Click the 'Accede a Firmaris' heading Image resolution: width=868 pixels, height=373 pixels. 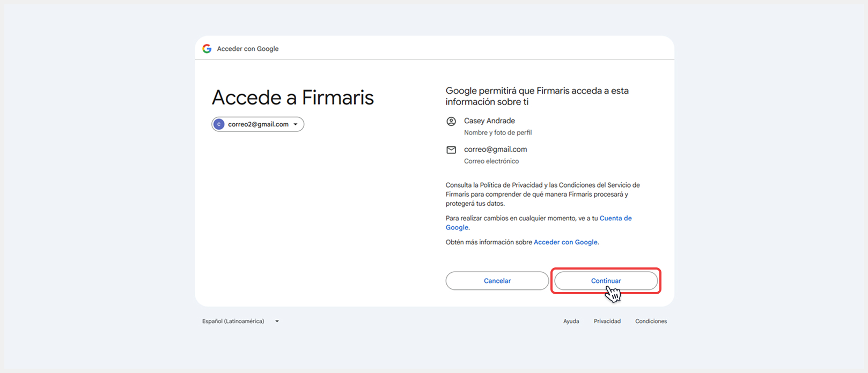[293, 98]
